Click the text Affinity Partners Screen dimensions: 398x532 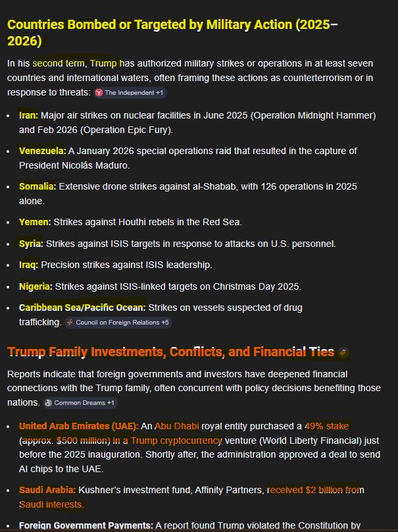[228, 490]
